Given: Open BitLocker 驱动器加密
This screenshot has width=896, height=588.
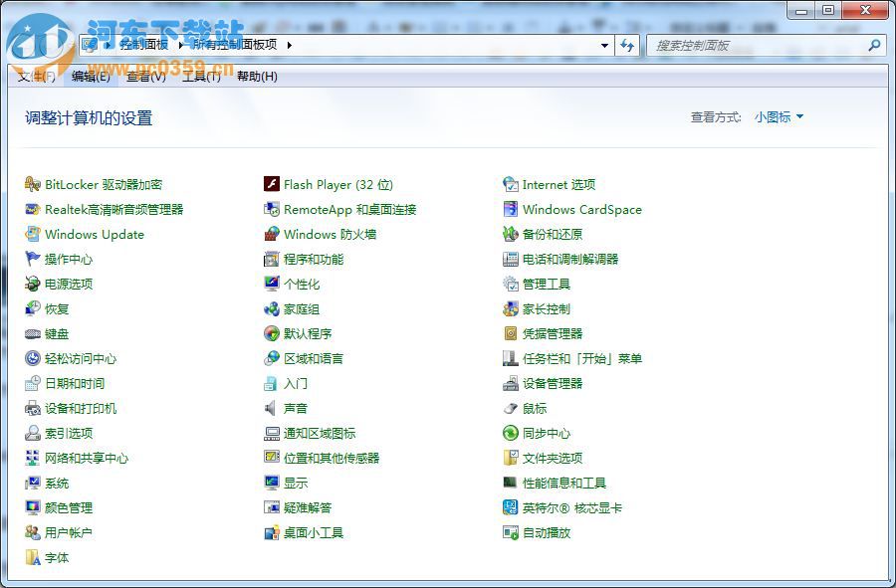Looking at the screenshot, I should (101, 184).
